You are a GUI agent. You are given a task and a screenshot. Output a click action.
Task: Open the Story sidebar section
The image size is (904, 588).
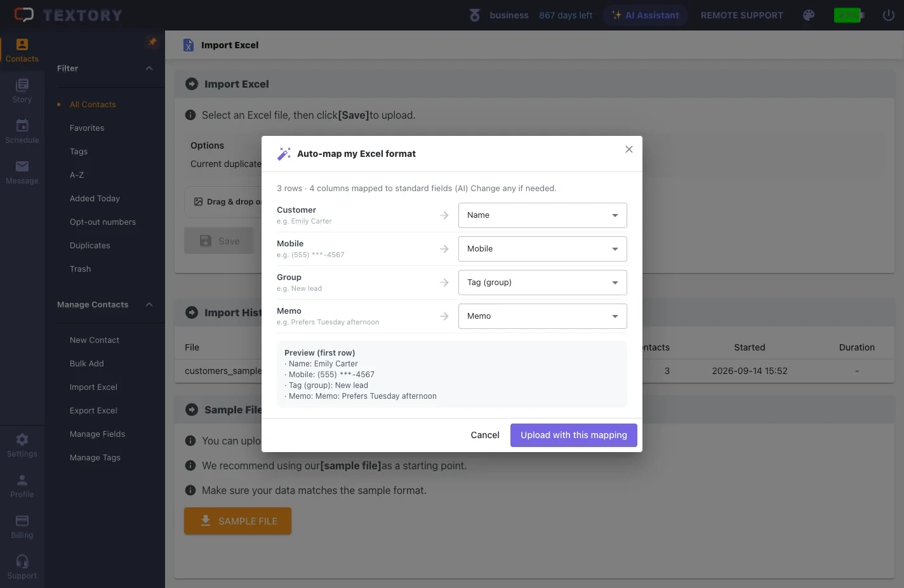click(x=22, y=91)
